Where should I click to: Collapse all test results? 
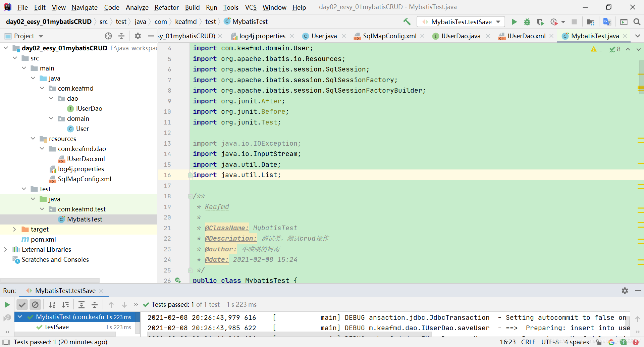[x=95, y=305]
